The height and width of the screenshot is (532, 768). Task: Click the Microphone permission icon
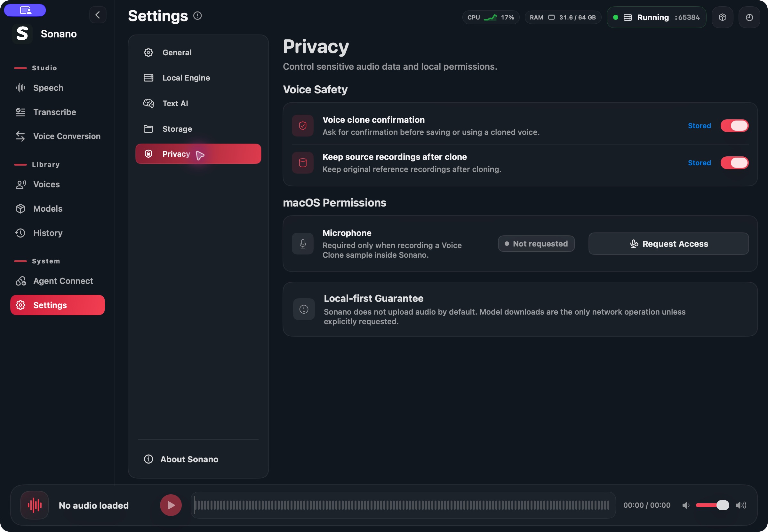(303, 244)
